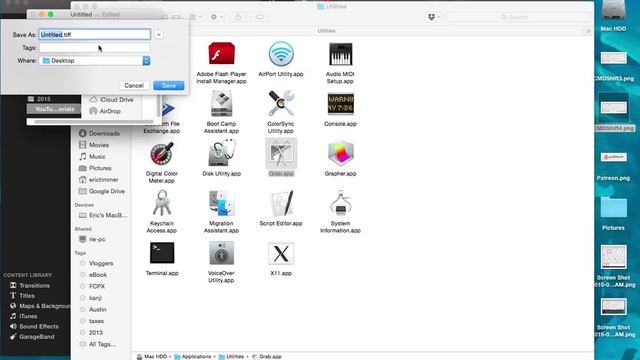Screen dimensions: 640x360
Task: Select VoiceOver Utility app icon
Action: click(221, 253)
